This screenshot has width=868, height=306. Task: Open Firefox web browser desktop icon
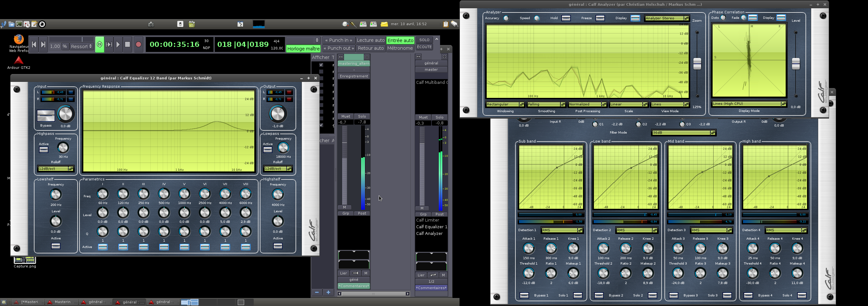point(19,39)
